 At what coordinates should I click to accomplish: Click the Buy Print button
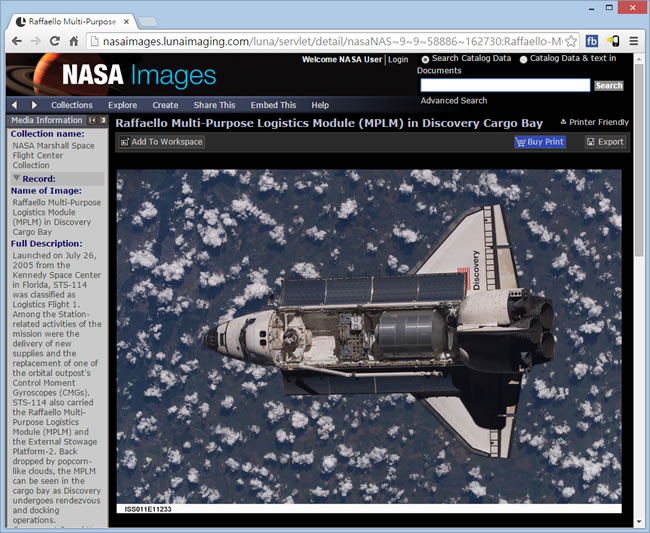tap(540, 142)
